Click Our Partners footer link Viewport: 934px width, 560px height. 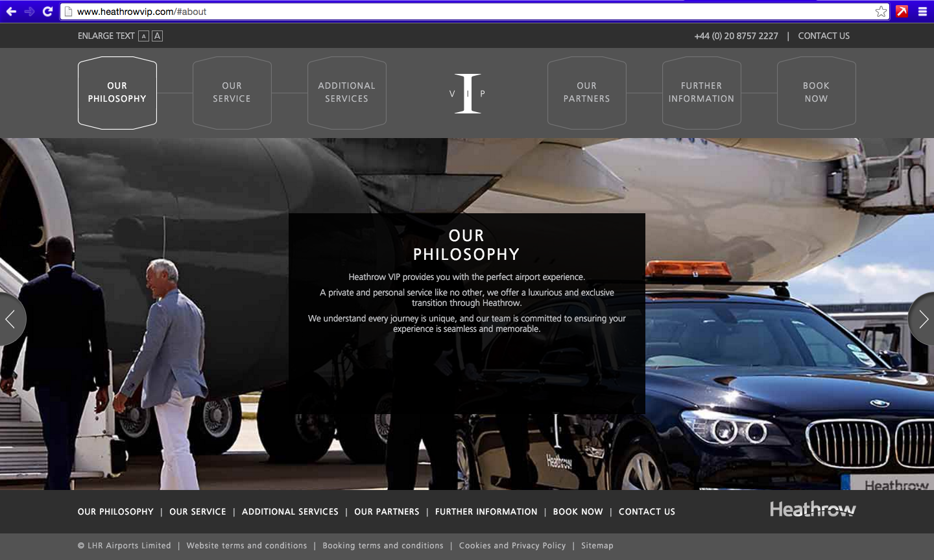coord(387,512)
